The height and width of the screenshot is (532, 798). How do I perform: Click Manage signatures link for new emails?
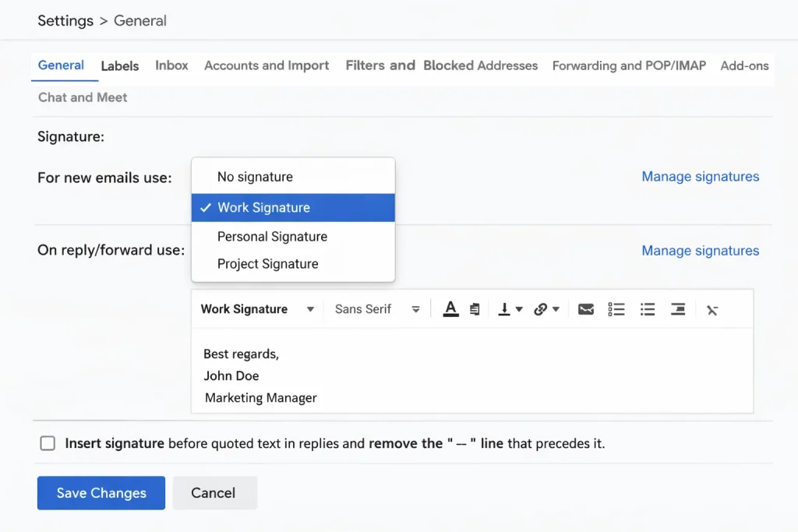click(700, 177)
